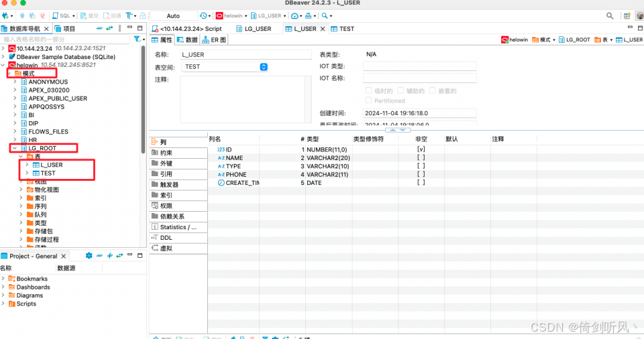Toggle the non-null box for ID column
This screenshot has width=644, height=339.
click(421, 149)
